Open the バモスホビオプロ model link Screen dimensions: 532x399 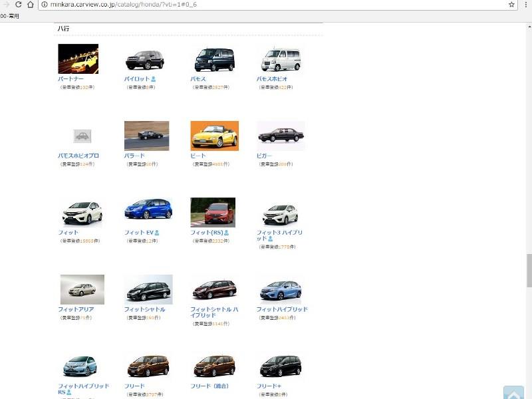click(x=78, y=156)
